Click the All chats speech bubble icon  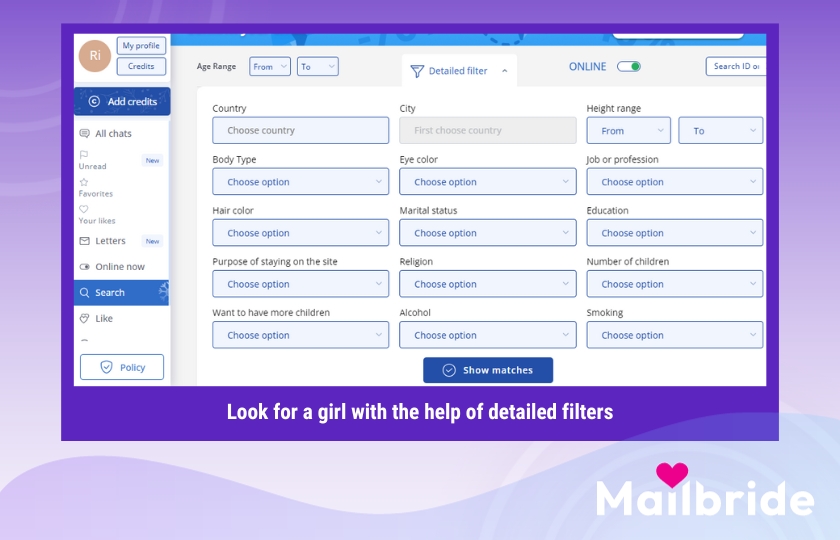[85, 133]
